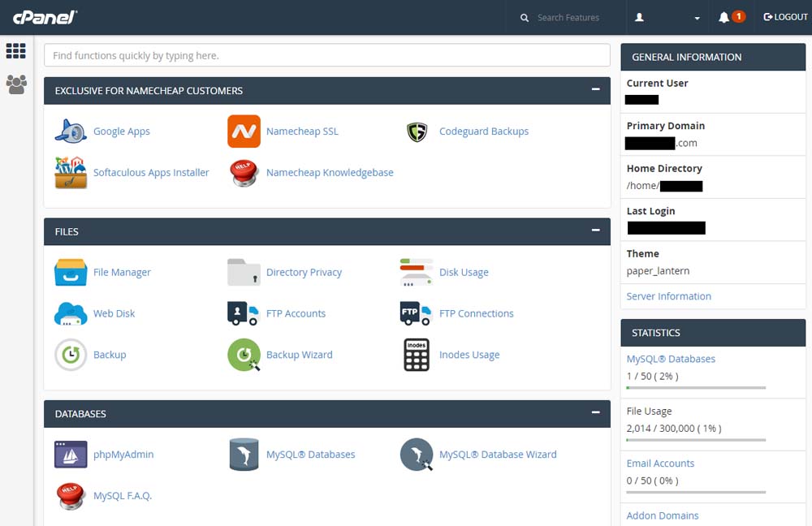The width and height of the screenshot is (812, 526).
Task: Click the Codeguard Backups text link
Action: pyautogui.click(x=484, y=131)
